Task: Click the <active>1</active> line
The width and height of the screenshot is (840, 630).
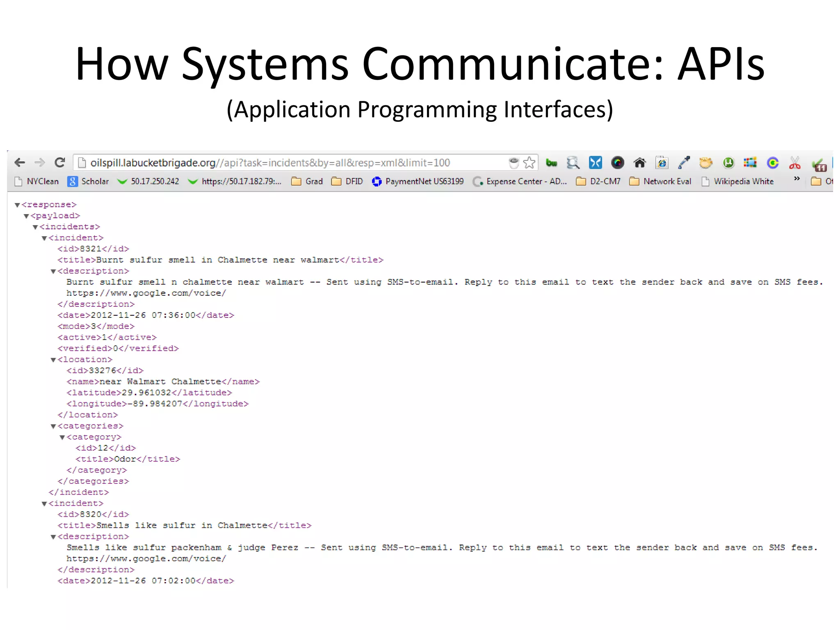Action: 107,337
